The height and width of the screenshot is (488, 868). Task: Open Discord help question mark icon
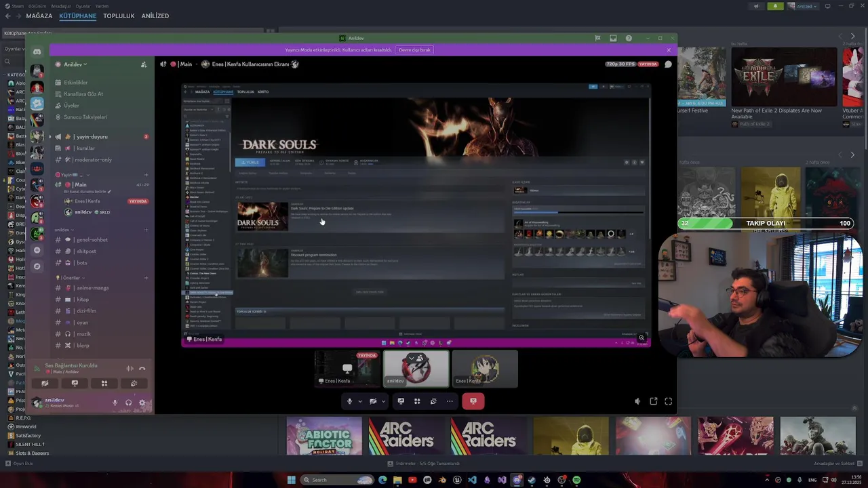[x=629, y=38]
